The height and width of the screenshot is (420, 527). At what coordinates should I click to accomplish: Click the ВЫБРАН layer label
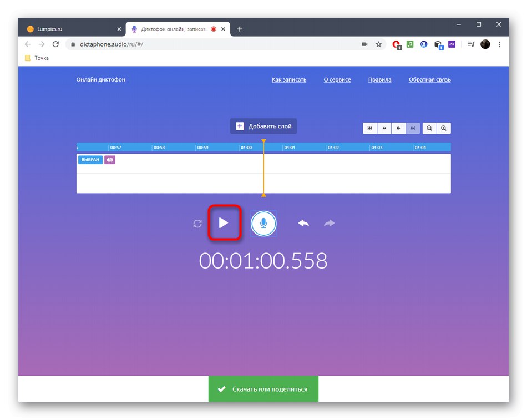[x=90, y=160]
